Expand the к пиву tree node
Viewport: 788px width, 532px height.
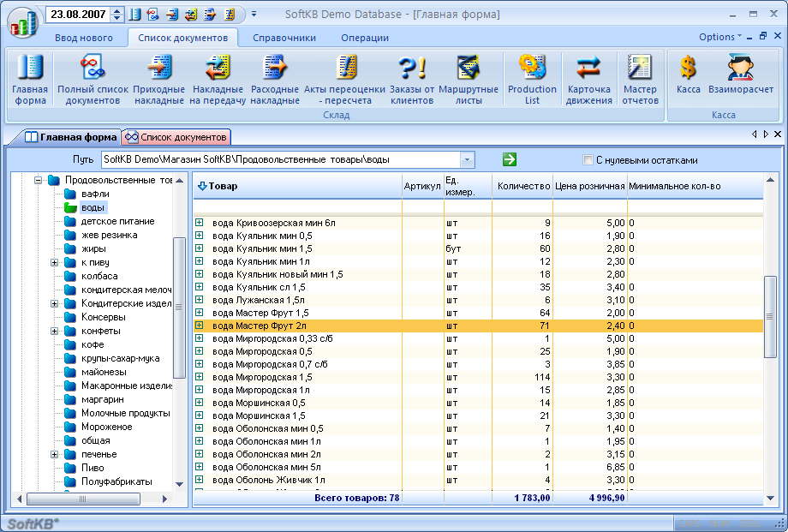click(x=54, y=262)
